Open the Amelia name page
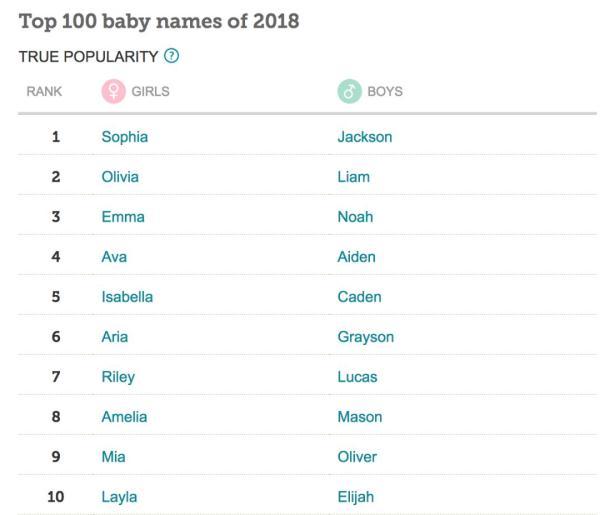 pos(124,417)
